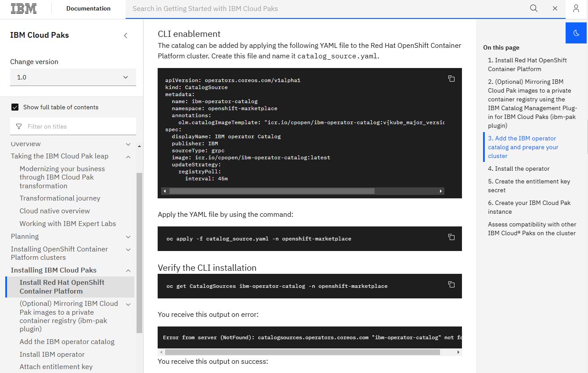Expand the Mirroring IBM Cloud Pak images chevron
The width and height of the screenshot is (588, 373).
coord(128,304)
